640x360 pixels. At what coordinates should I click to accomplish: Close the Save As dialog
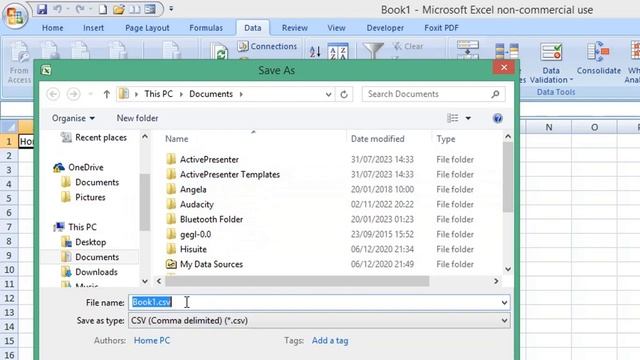(x=504, y=67)
